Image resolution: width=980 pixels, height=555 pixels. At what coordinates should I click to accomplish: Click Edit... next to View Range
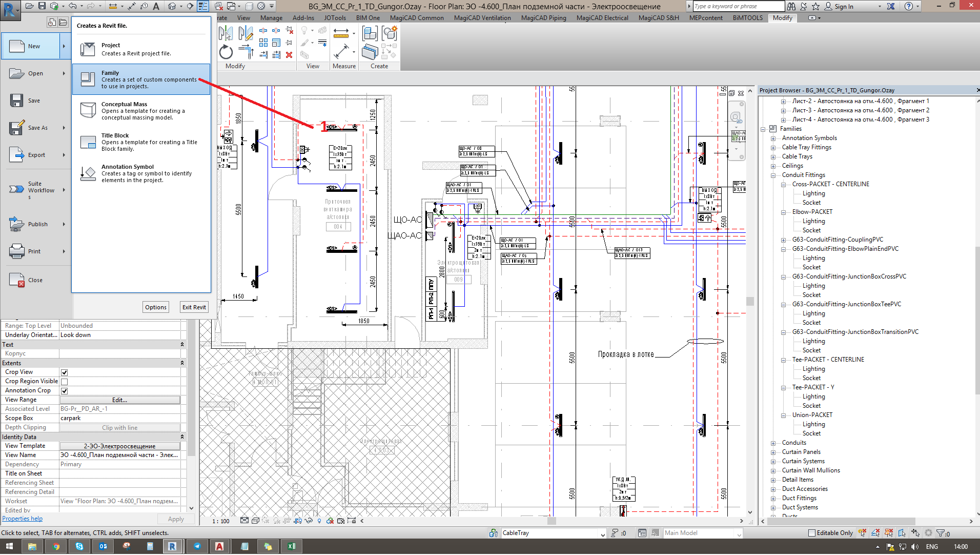coord(119,400)
